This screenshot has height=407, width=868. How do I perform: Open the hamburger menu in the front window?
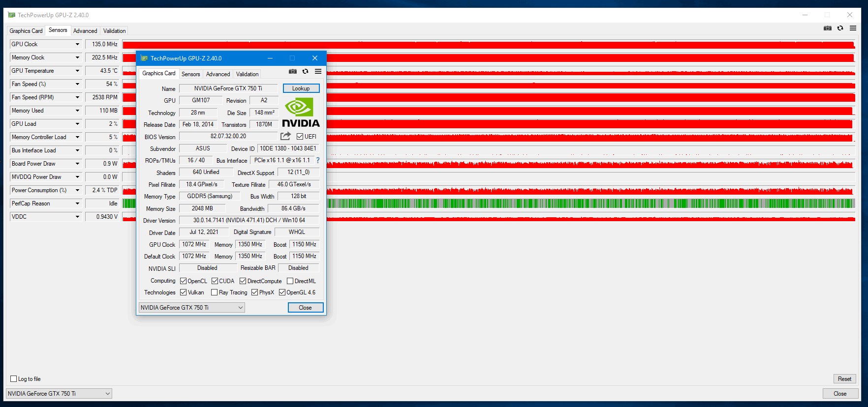click(318, 71)
